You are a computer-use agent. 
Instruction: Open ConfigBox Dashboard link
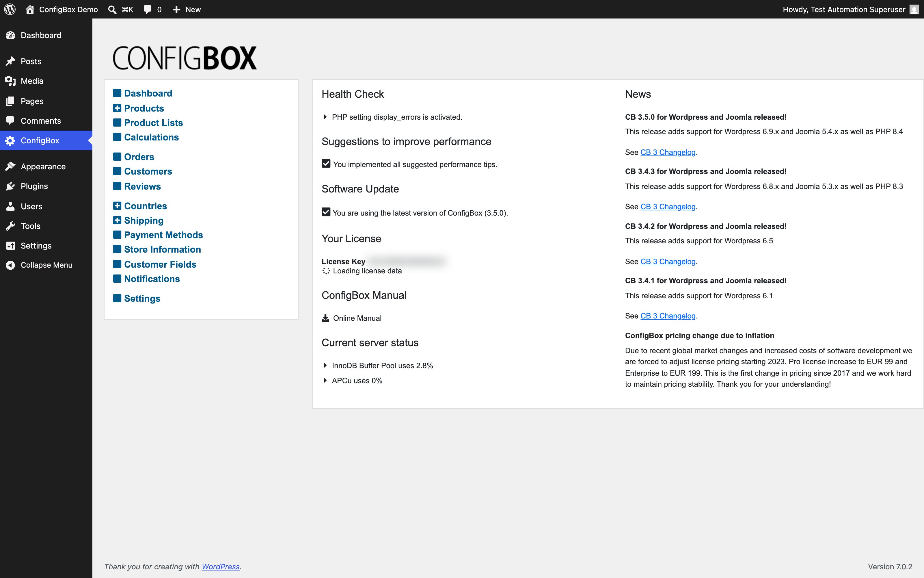tap(148, 93)
